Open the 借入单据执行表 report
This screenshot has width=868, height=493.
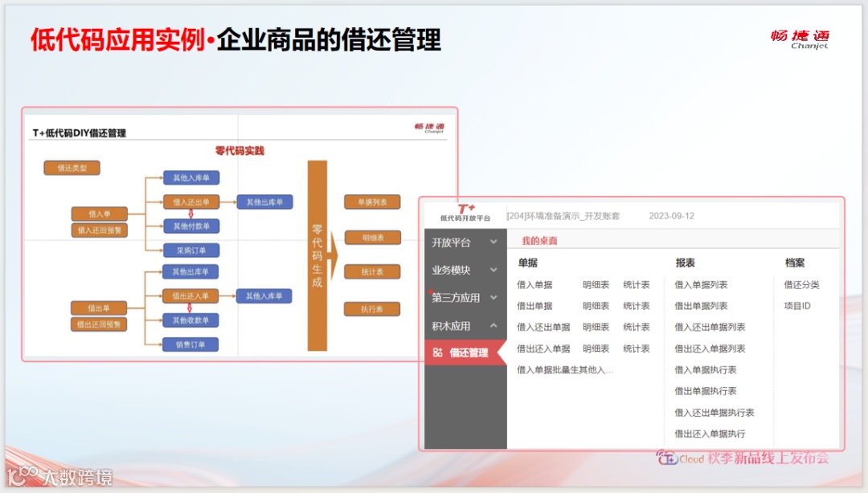706,369
